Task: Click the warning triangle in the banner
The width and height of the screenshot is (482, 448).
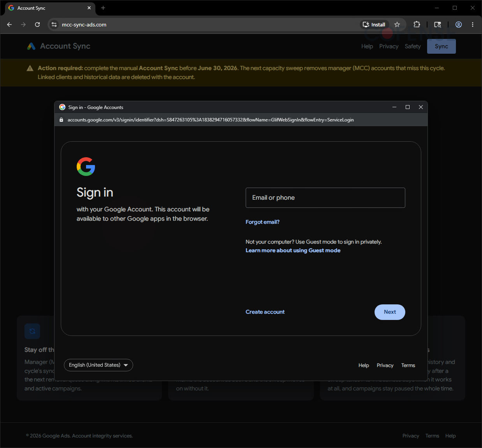Action: pyautogui.click(x=30, y=69)
